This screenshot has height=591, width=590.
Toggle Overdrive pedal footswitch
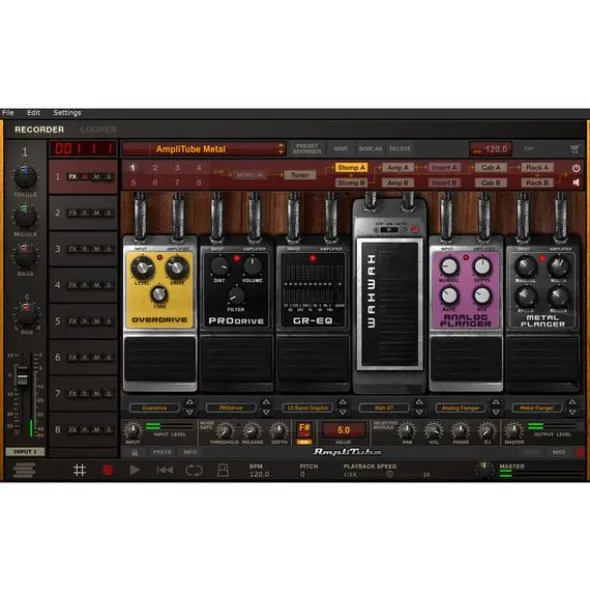coord(160,359)
